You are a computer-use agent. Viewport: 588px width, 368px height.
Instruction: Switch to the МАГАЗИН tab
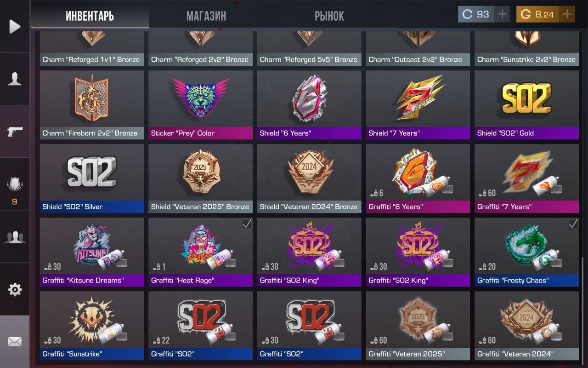(206, 17)
